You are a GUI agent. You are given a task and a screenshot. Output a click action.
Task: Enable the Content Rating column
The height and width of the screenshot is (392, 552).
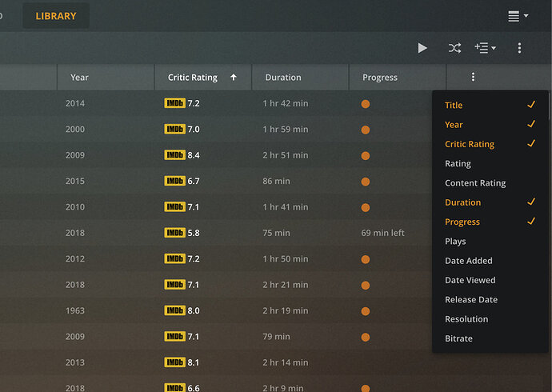[x=490, y=183]
